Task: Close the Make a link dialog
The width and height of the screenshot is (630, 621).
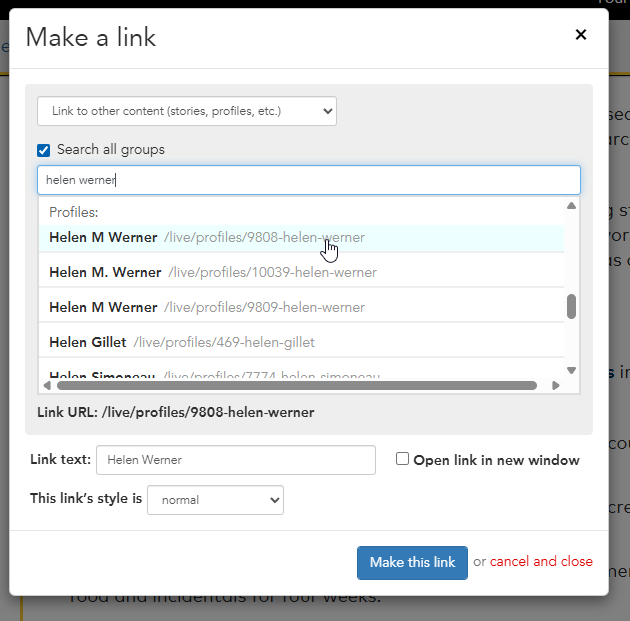Action: pos(581,35)
